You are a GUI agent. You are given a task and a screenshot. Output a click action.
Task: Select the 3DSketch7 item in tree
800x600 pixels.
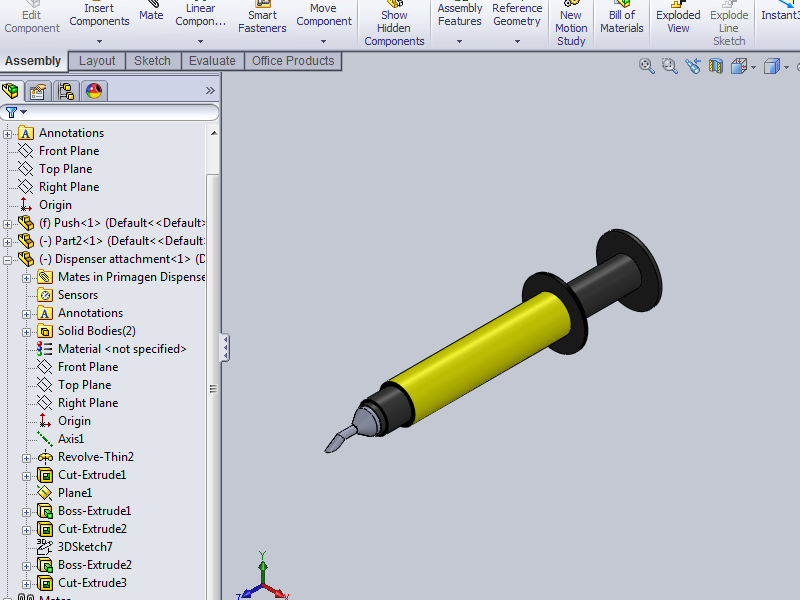click(84, 547)
